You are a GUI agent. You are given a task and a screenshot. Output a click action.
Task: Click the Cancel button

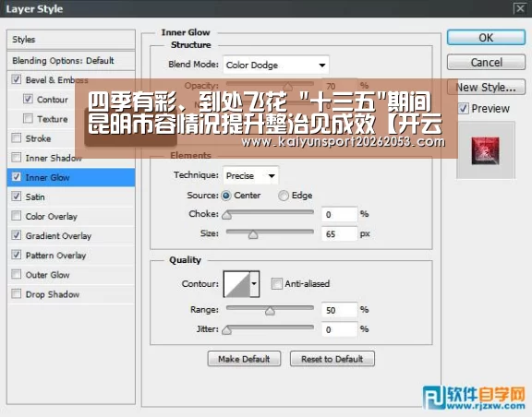pyautogui.click(x=486, y=63)
